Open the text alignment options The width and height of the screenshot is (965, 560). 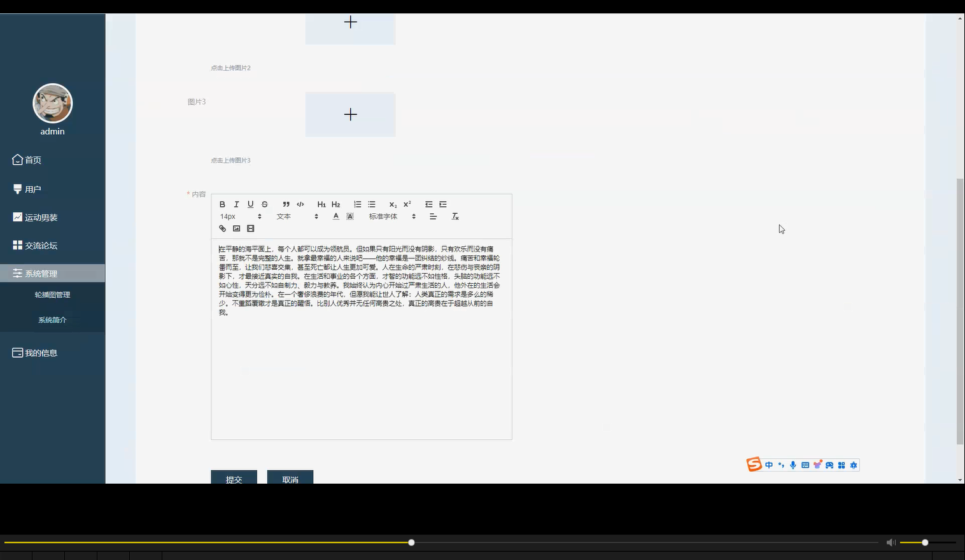433,216
